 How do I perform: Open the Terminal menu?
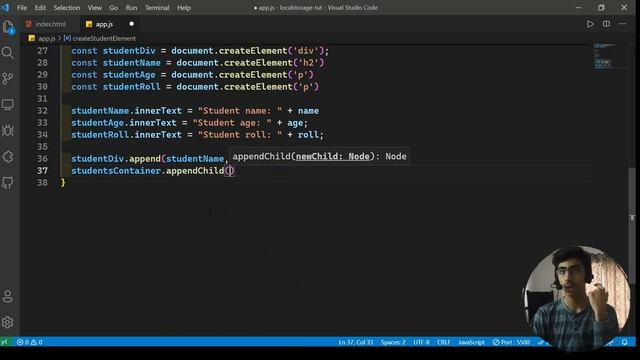coord(157,7)
